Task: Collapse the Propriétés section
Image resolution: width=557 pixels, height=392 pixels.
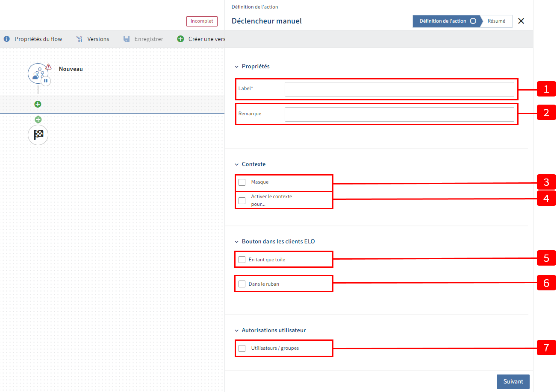Action: coord(236,67)
